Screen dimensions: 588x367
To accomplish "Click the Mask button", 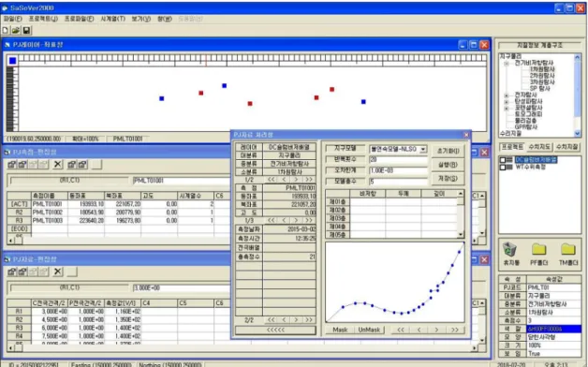I will pos(340,330).
